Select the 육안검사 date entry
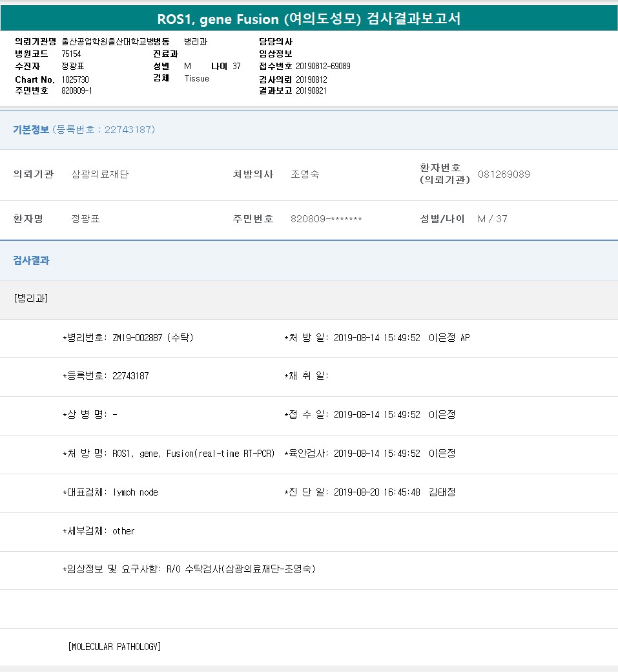The image size is (618, 672). tap(376, 454)
